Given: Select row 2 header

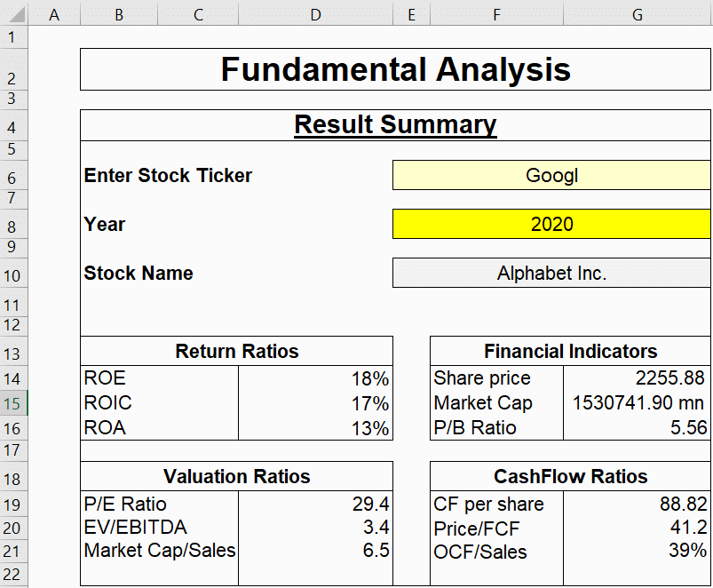Looking at the screenshot, I should [12, 69].
